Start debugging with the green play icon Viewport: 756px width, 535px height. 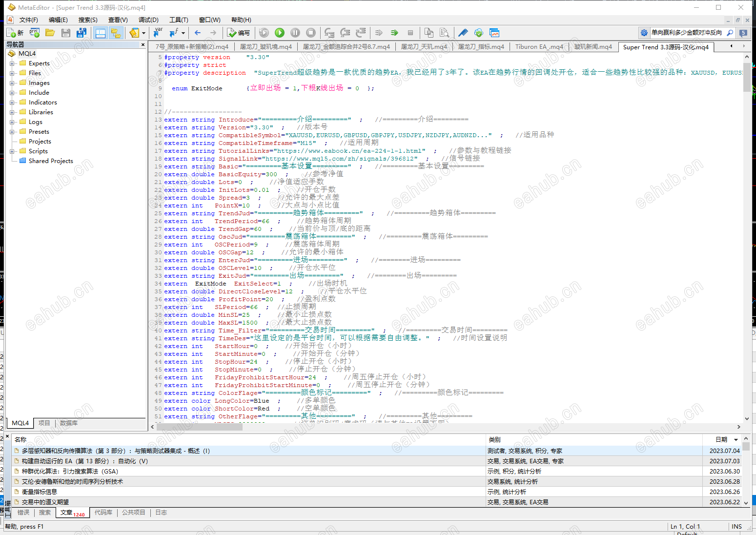(280, 33)
